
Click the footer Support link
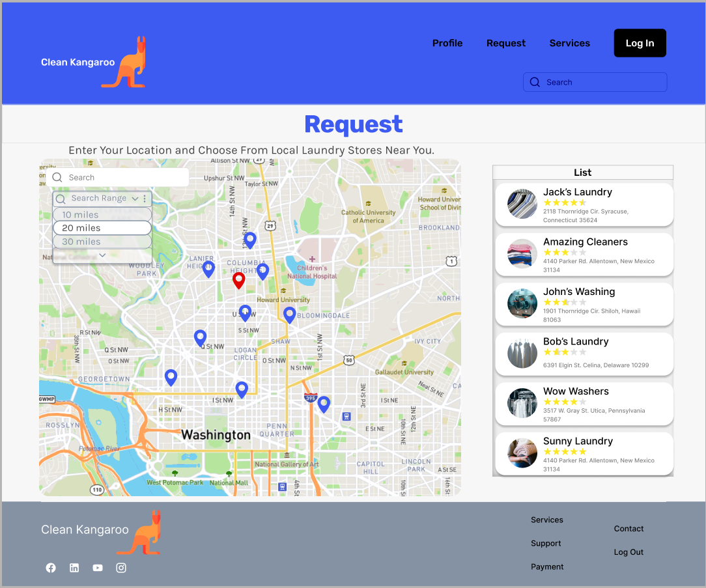(546, 544)
